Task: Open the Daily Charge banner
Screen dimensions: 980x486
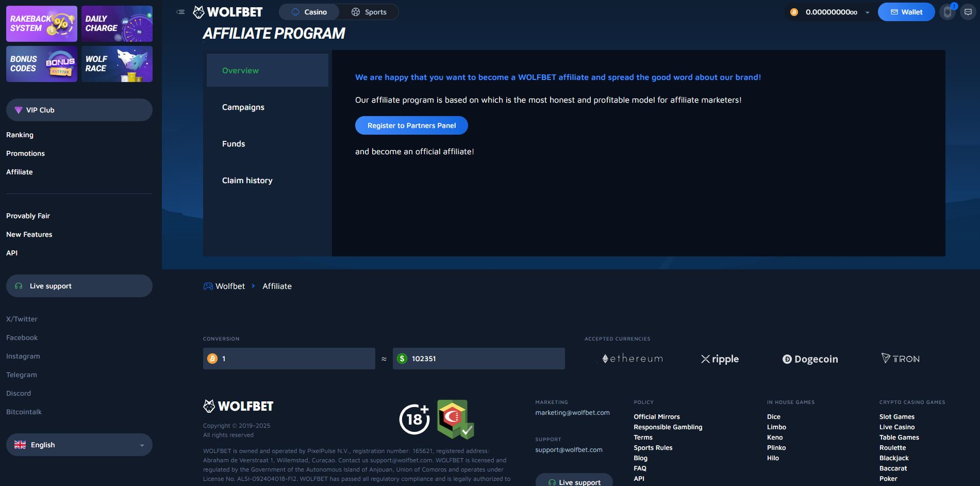Action: coord(117,24)
